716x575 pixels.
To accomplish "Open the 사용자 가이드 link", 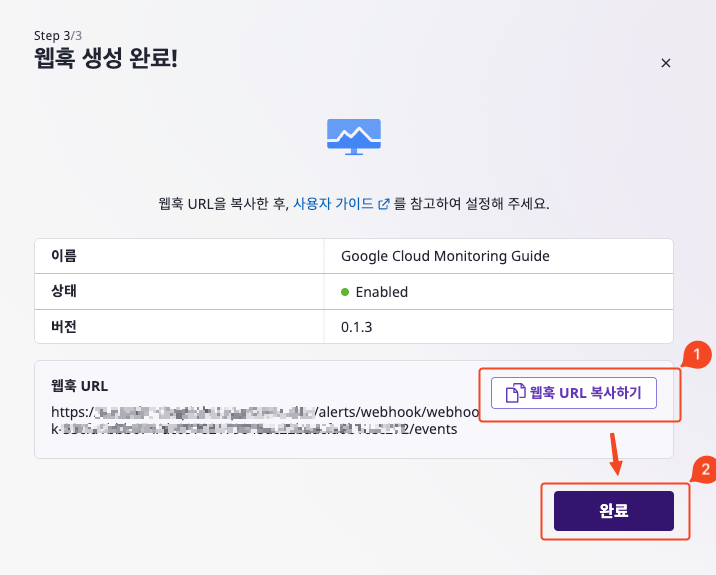I will pos(333,204).
